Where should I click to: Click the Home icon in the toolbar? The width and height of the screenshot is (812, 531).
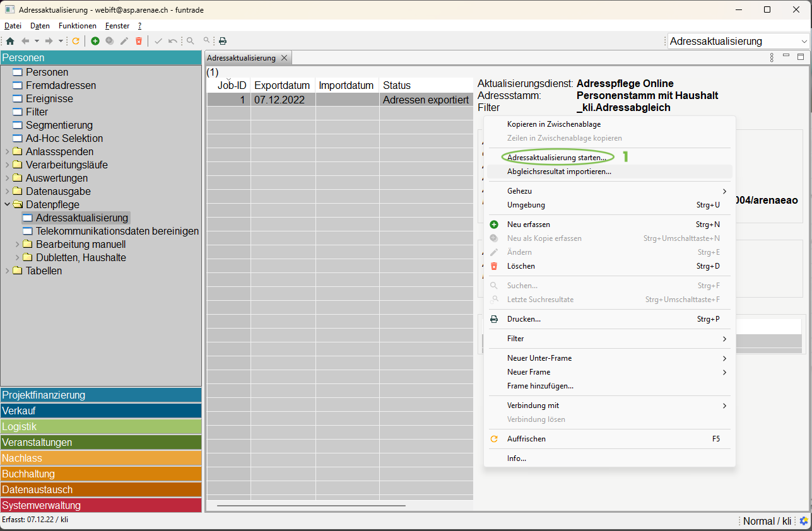10,41
